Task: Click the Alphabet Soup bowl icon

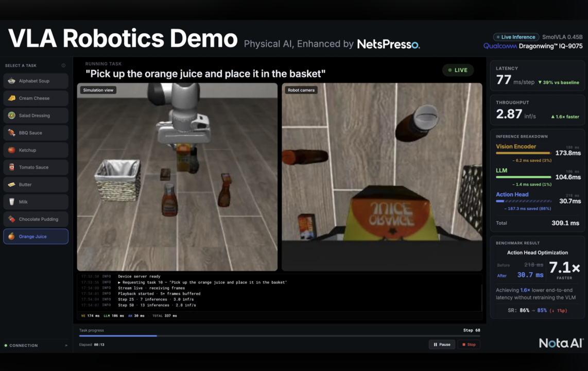Action: tap(12, 81)
